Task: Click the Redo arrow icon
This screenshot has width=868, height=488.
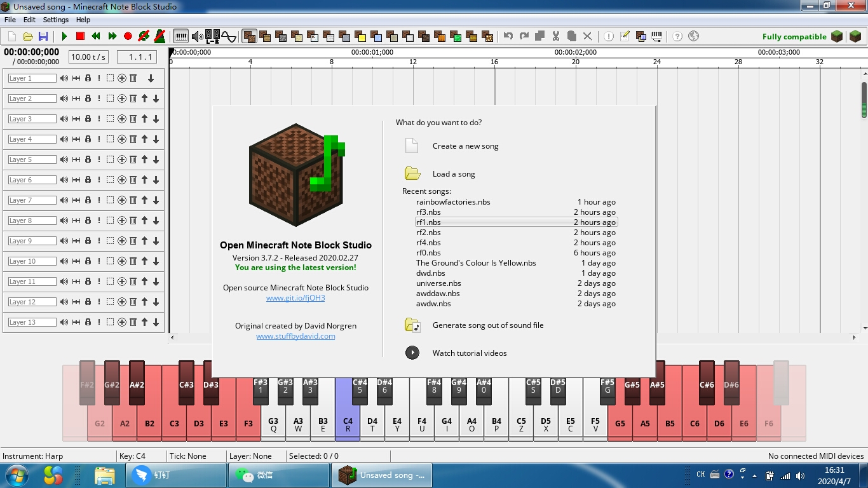Action: [x=524, y=36]
